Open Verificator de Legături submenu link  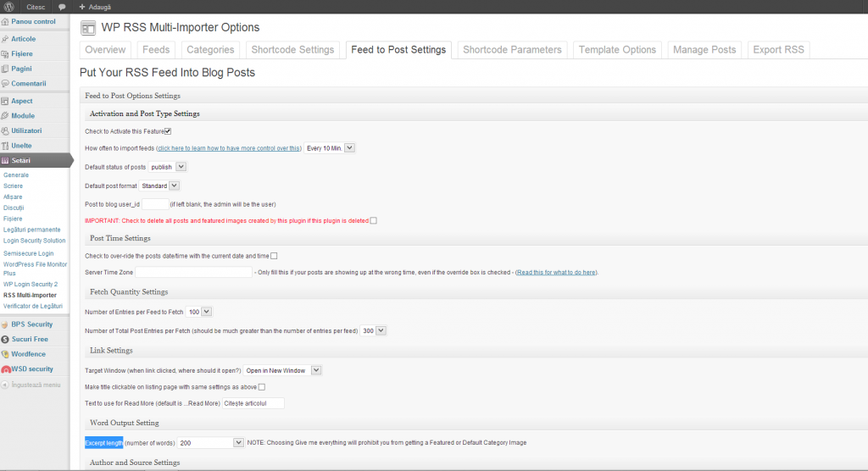coord(33,306)
